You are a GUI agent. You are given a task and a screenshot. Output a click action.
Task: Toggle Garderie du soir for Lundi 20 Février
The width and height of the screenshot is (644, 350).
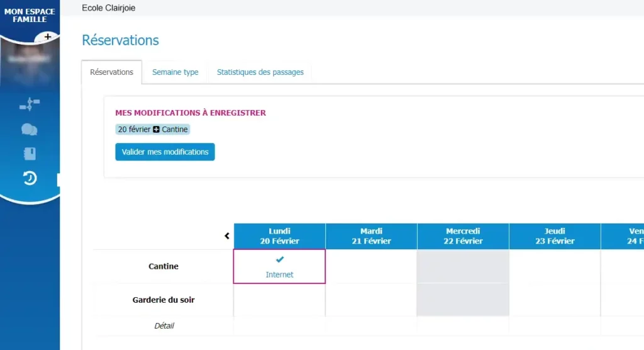point(279,300)
